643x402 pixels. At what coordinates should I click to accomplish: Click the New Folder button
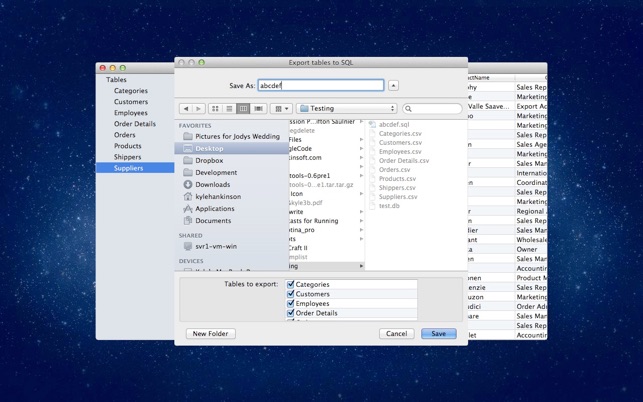tap(210, 333)
